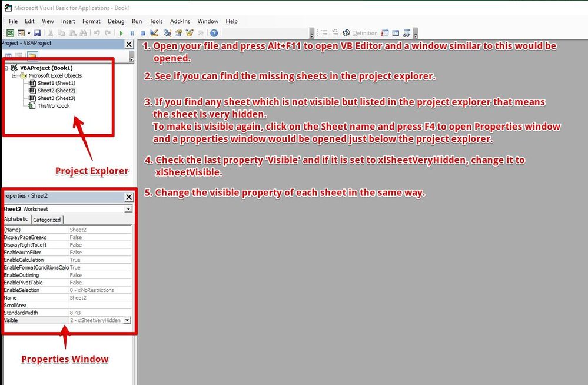Switch to the Categorized tab

[x=47, y=220]
